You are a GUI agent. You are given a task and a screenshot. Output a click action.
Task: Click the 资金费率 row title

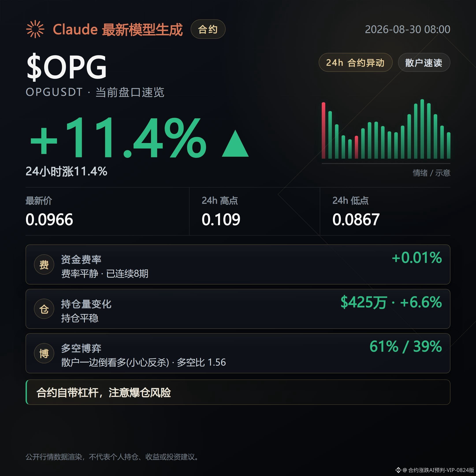click(x=81, y=259)
